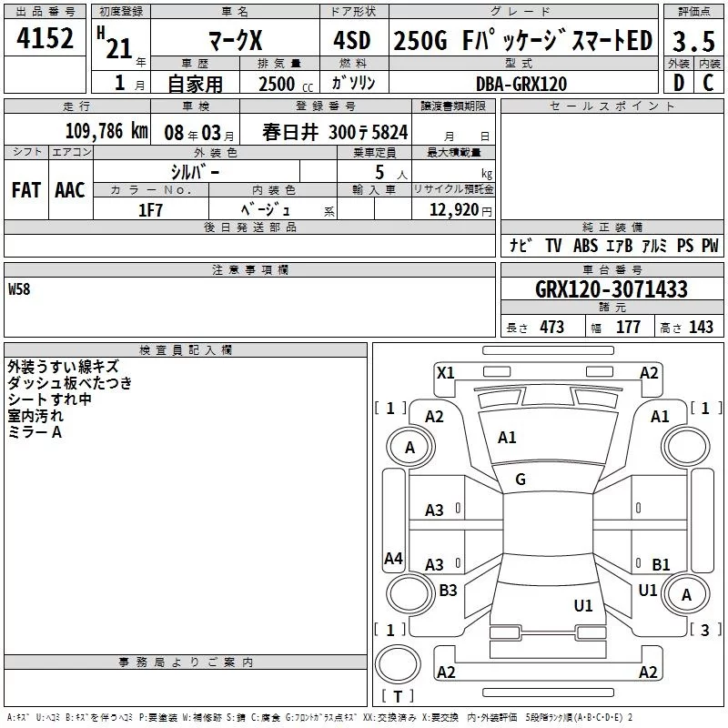This screenshot has height=728, width=728.
Task: Select the vehicle history 自家用
Action: (x=195, y=84)
